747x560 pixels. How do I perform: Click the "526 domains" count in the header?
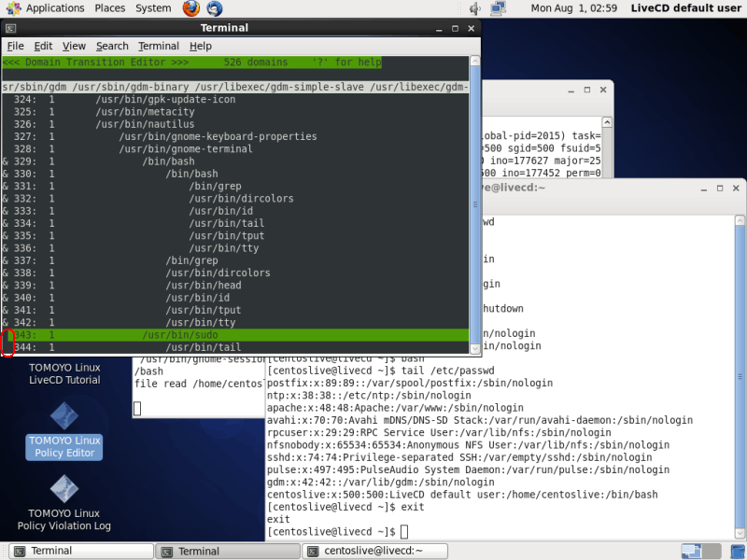pos(256,63)
